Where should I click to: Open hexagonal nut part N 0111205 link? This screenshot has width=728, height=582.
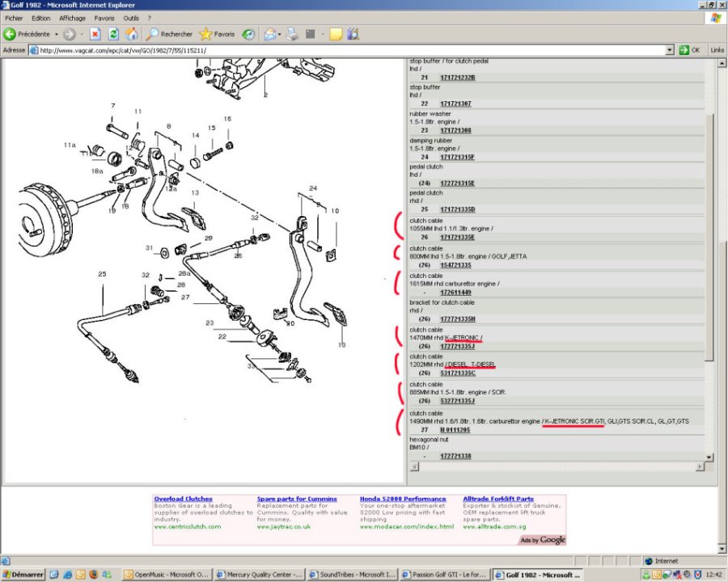[455, 430]
